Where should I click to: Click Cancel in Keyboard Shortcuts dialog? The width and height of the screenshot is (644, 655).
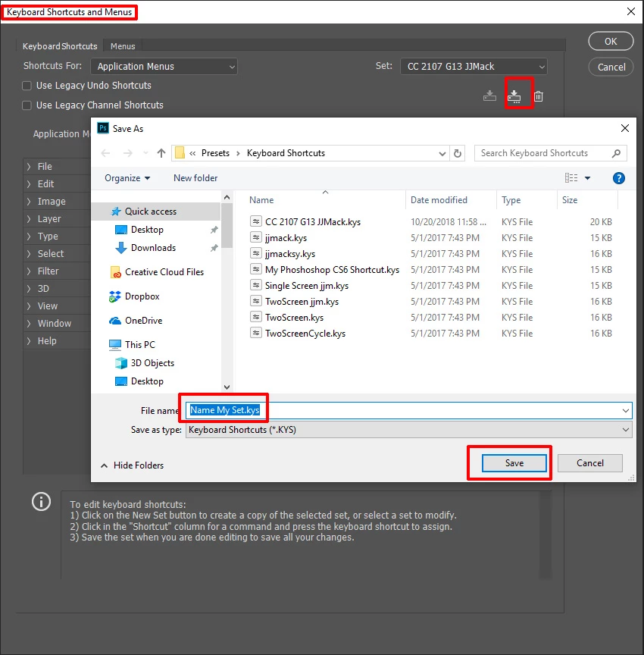point(611,67)
